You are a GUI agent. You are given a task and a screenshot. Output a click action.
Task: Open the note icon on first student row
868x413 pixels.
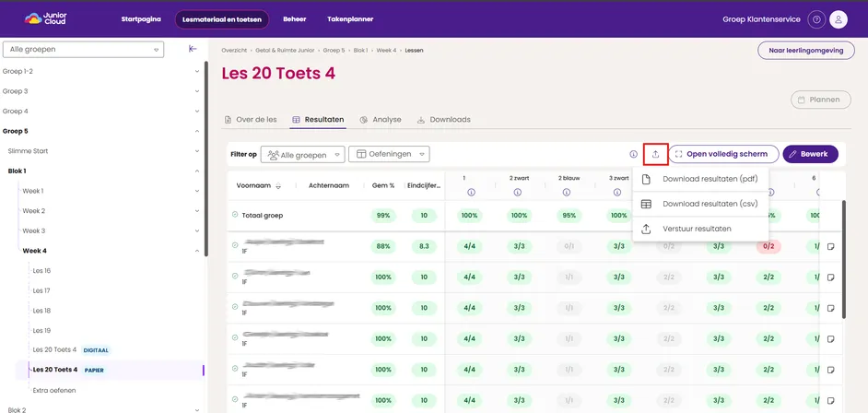(x=830, y=246)
